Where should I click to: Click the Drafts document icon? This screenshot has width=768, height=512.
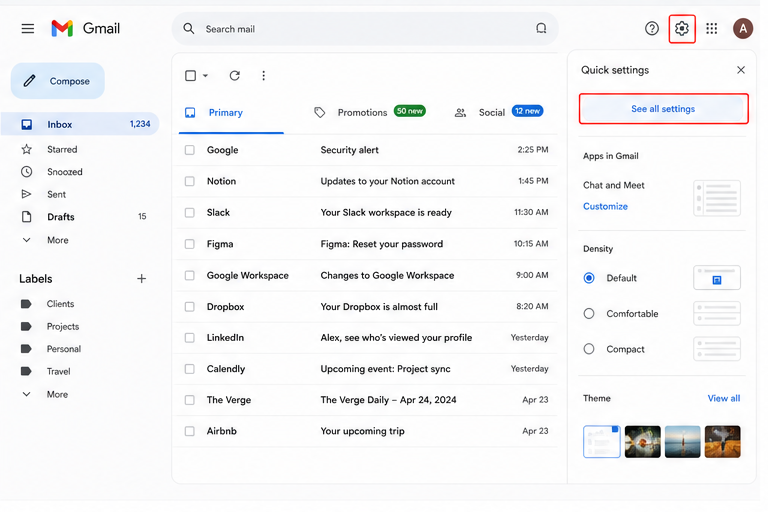tap(26, 217)
